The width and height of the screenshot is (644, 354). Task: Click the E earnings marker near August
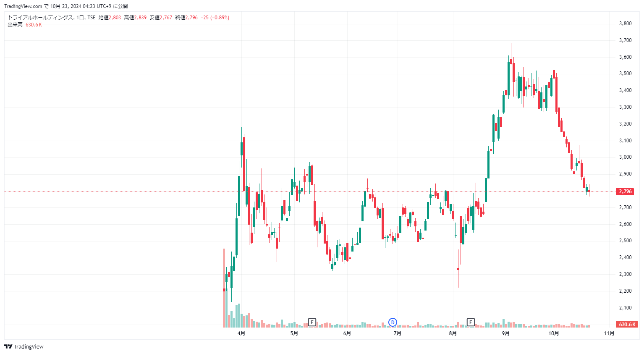[471, 322]
